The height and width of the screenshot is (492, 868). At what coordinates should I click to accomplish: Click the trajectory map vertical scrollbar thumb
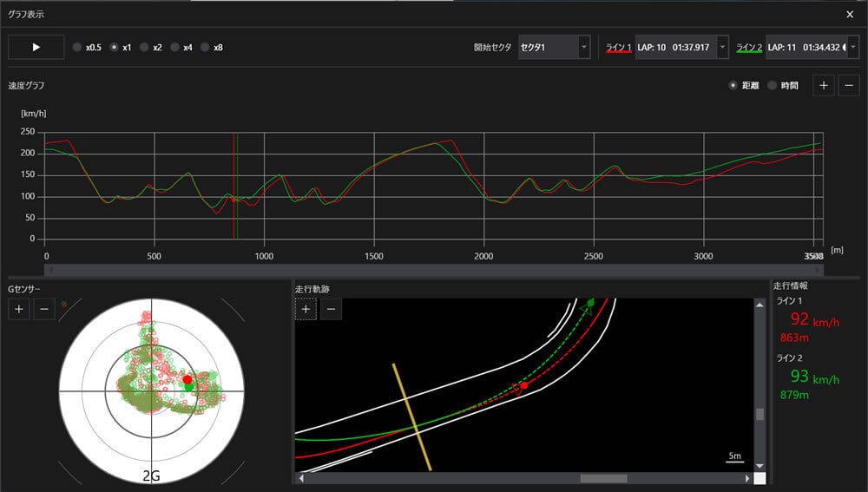click(760, 414)
